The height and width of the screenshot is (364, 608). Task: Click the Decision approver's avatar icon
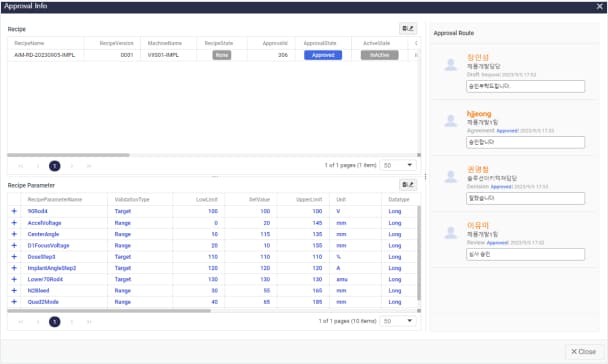pos(451,176)
